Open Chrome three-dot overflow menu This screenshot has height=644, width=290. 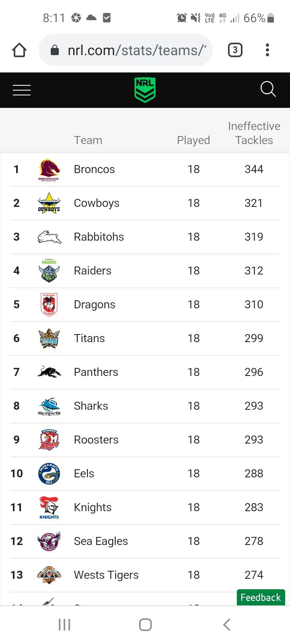(x=267, y=50)
